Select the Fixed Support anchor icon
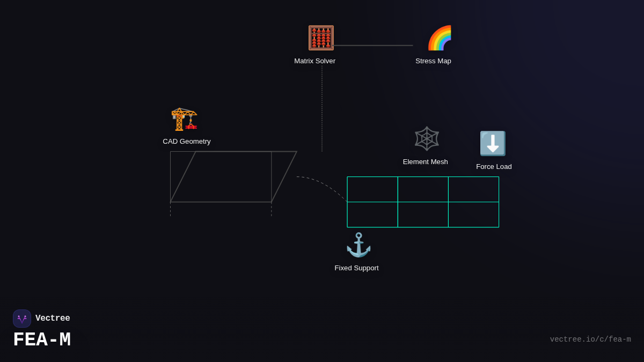 click(358, 245)
